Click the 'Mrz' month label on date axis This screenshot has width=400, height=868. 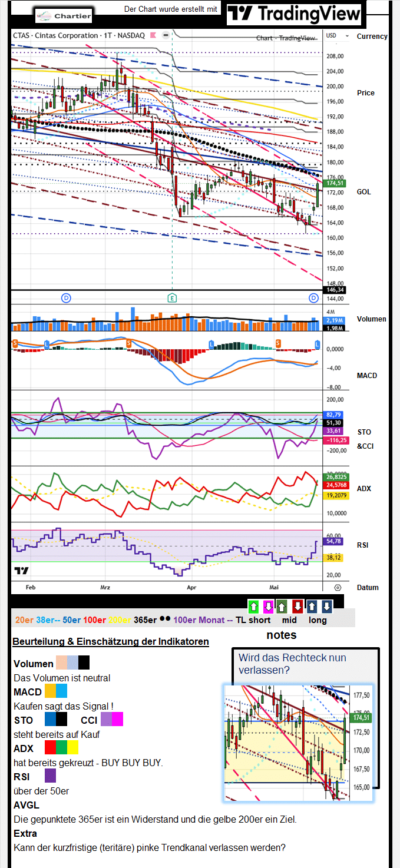coord(105,587)
